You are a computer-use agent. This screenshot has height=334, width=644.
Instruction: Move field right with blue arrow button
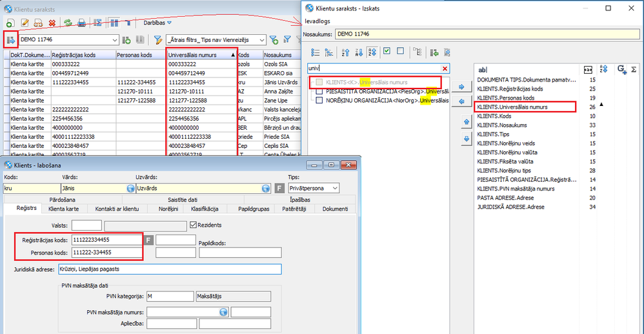[461, 86]
